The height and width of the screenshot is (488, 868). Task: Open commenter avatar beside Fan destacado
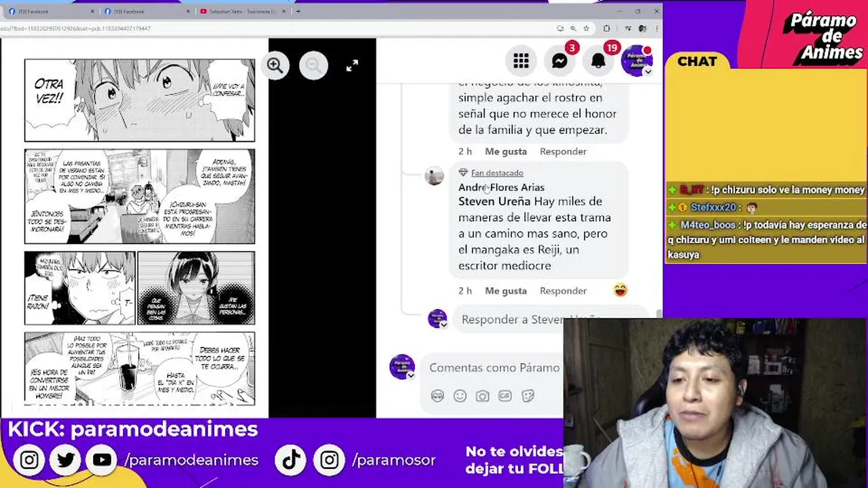pos(434,176)
